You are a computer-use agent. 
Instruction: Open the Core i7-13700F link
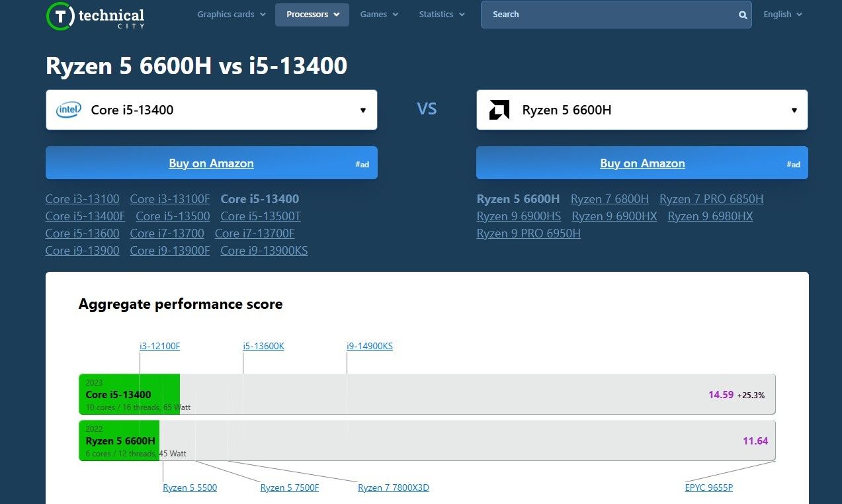255,233
